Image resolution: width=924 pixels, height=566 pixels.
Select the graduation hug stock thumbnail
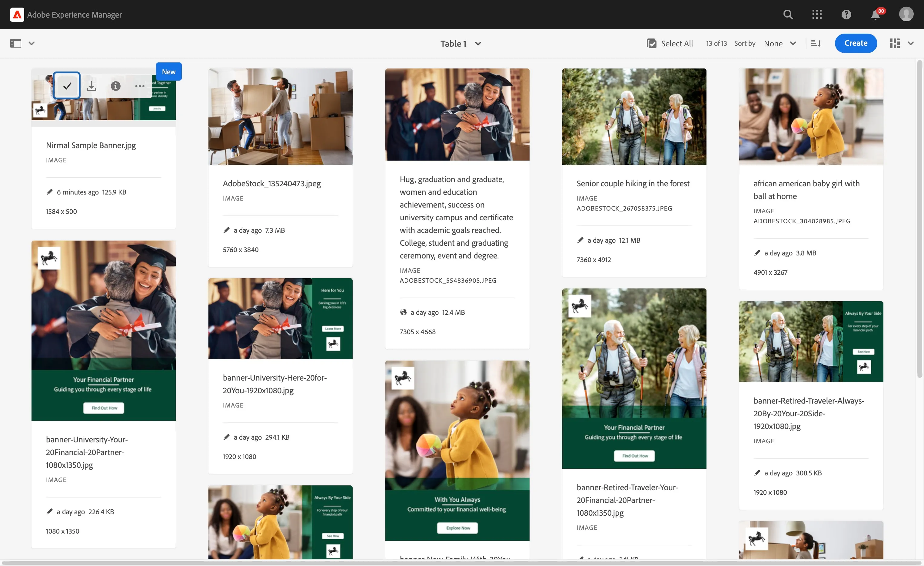457,115
